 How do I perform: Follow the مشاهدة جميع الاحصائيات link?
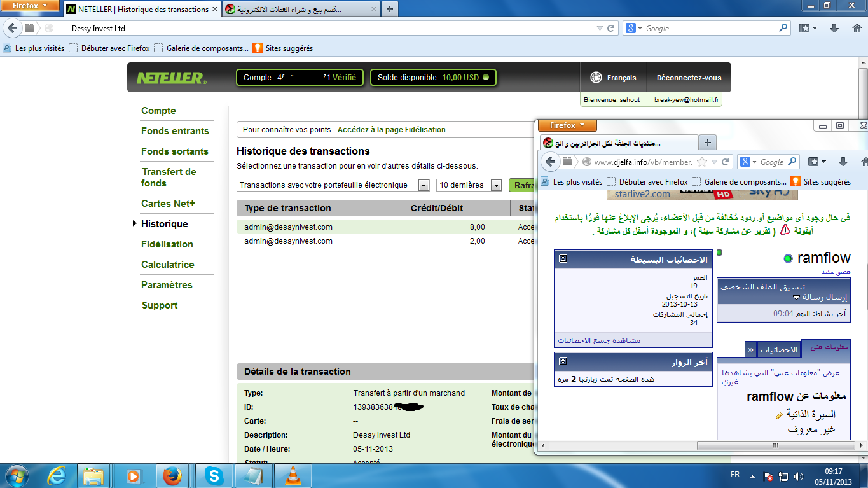599,340
